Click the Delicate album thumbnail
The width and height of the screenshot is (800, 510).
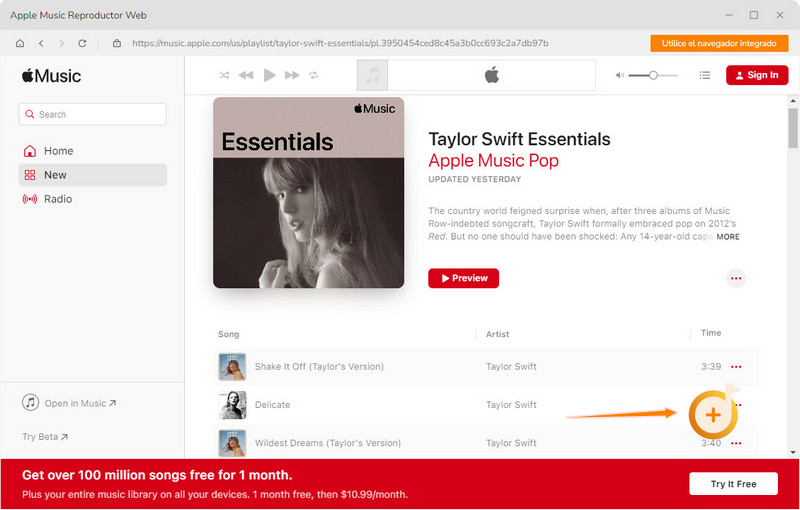click(232, 405)
